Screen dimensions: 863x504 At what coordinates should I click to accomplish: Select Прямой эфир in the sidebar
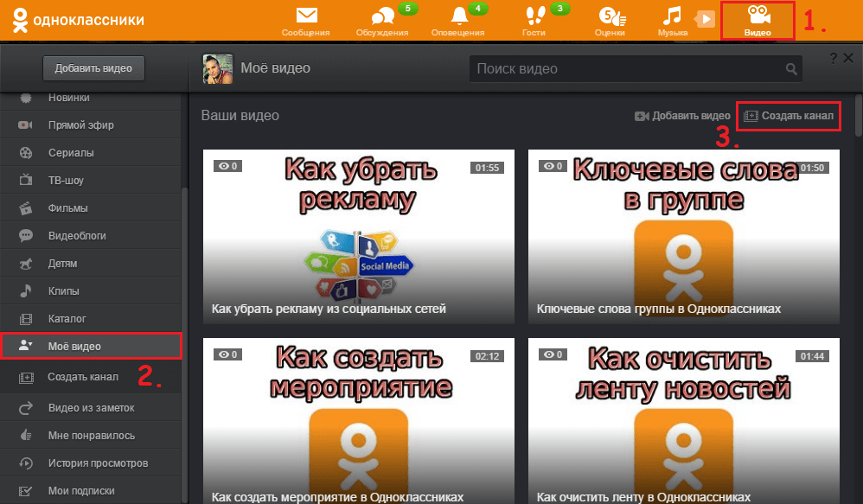[x=80, y=125]
